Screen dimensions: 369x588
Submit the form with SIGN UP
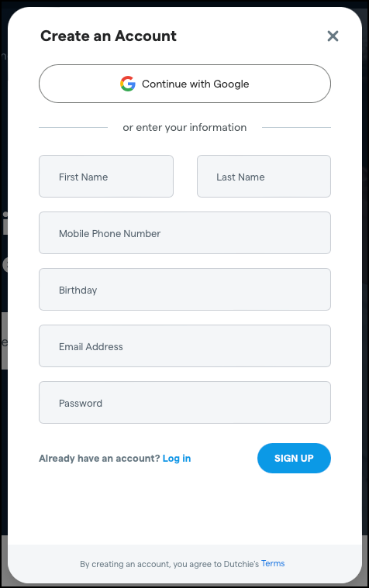click(294, 459)
